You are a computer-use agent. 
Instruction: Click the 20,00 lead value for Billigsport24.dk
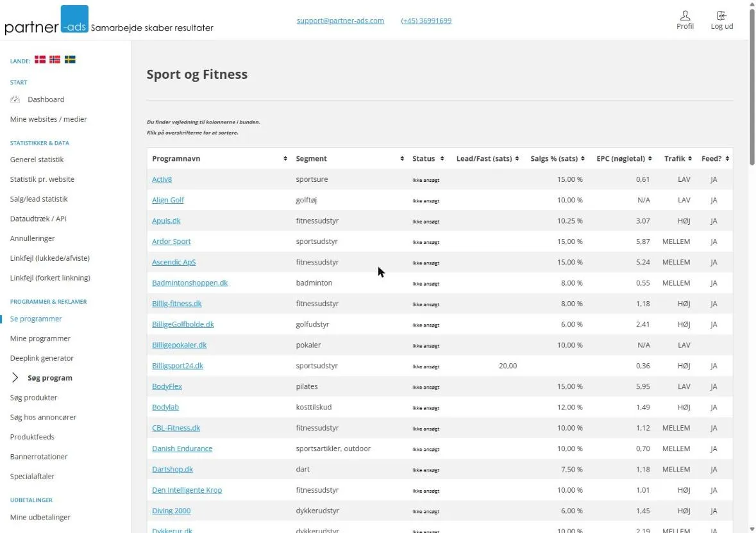[x=508, y=365]
